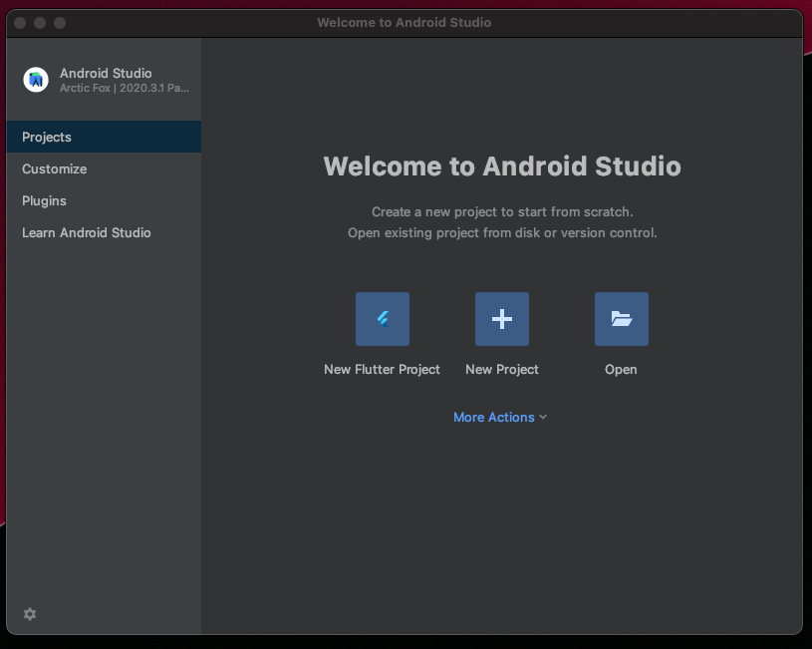Click the Open folder icon
This screenshot has width=812, height=649.
[622, 319]
